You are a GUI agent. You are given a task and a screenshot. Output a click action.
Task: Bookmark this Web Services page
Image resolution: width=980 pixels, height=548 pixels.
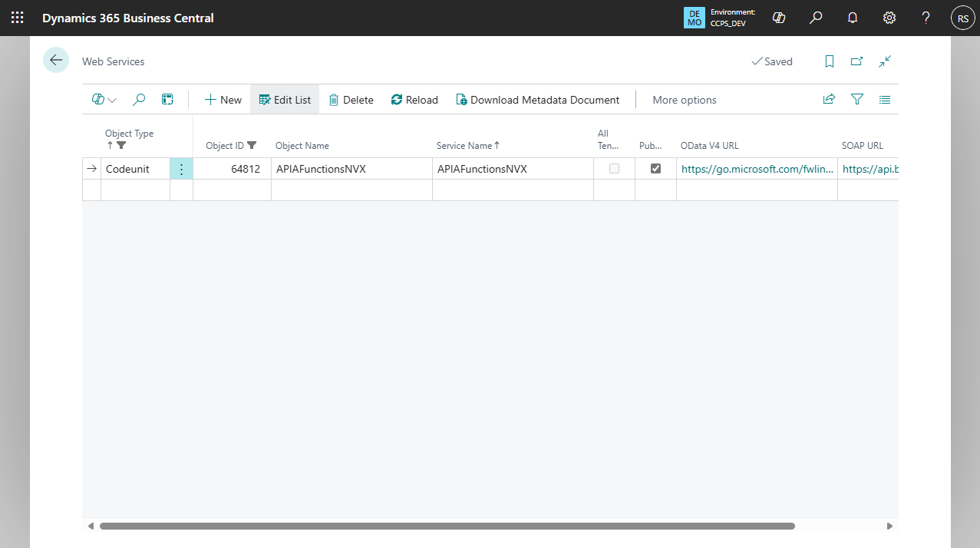[x=830, y=61]
